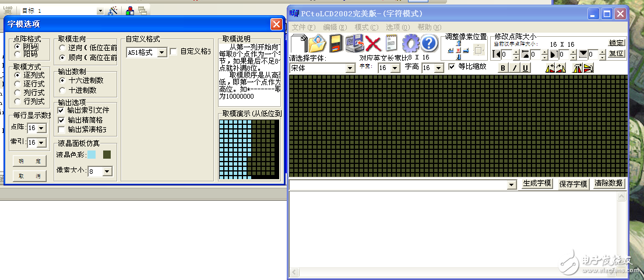The height and width of the screenshot is (280, 644).
Task: Click the 生成字模 button
Action: [x=537, y=183]
